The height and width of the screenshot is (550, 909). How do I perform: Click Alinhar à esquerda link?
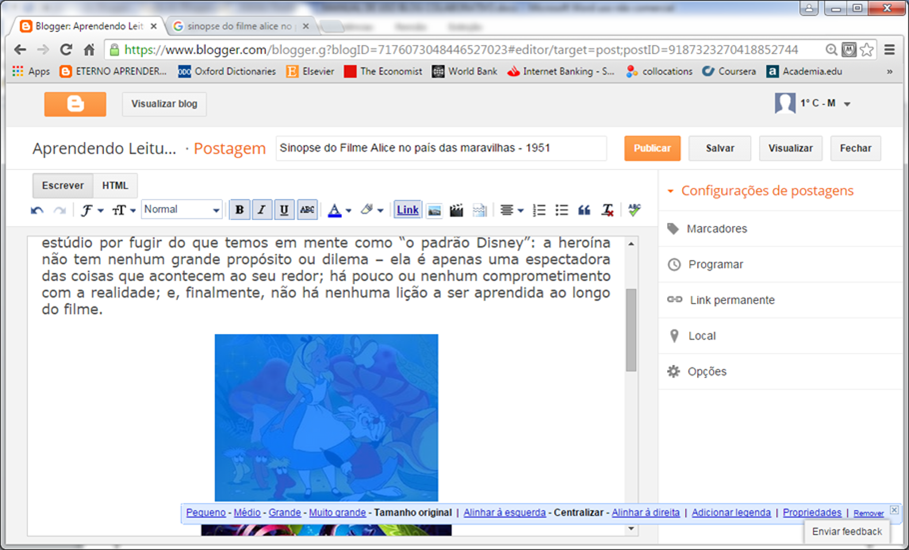pos(504,513)
